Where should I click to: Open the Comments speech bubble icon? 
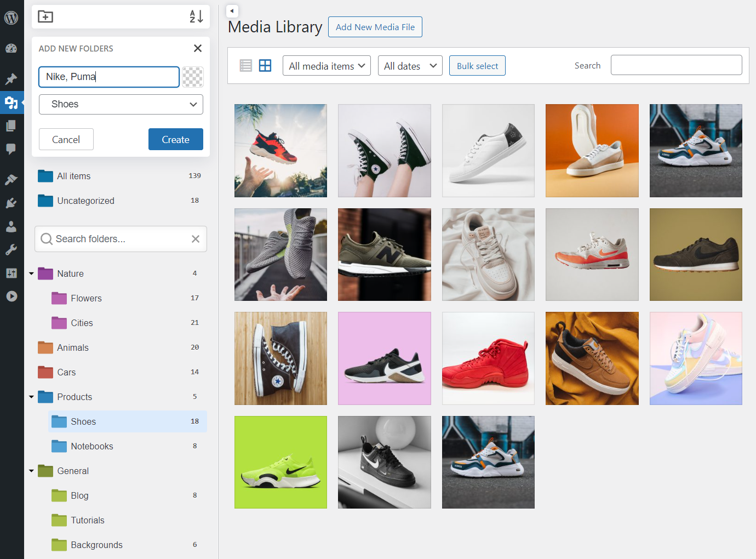point(11,149)
